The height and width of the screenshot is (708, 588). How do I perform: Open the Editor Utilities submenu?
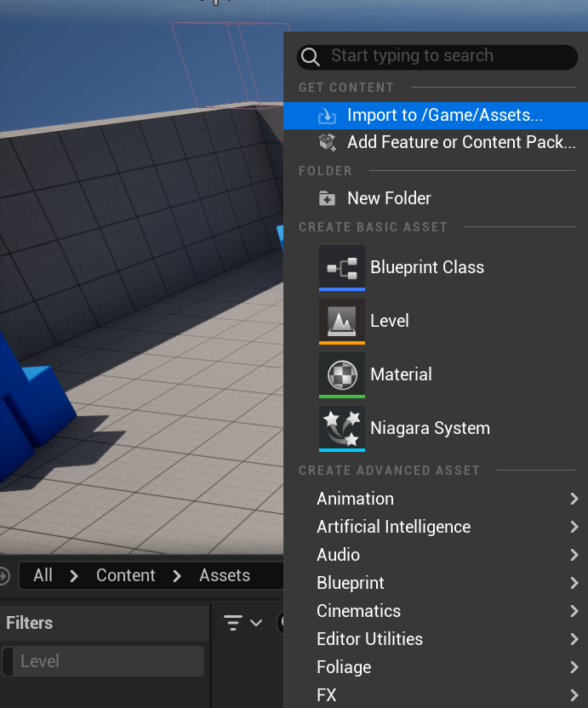coord(436,639)
